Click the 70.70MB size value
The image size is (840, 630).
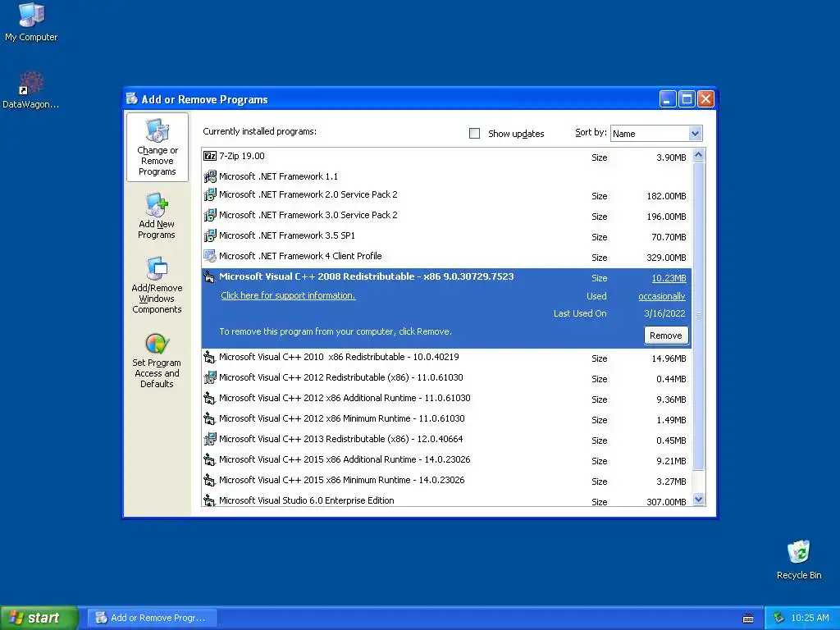[669, 237]
